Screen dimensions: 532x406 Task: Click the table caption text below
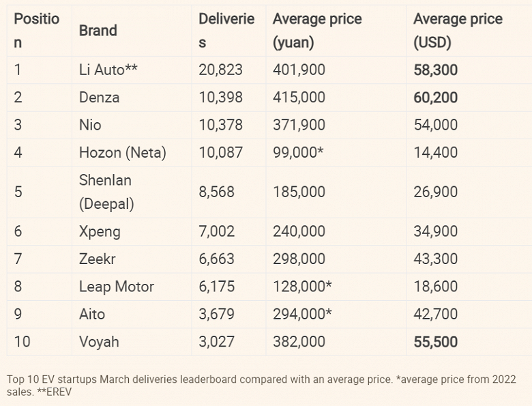pyautogui.click(x=261, y=385)
